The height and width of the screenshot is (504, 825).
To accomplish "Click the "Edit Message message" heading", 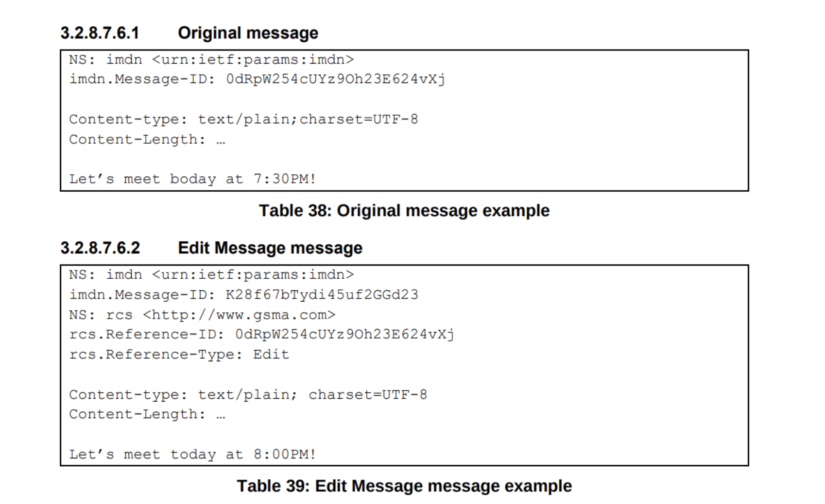I will click(x=270, y=248).
